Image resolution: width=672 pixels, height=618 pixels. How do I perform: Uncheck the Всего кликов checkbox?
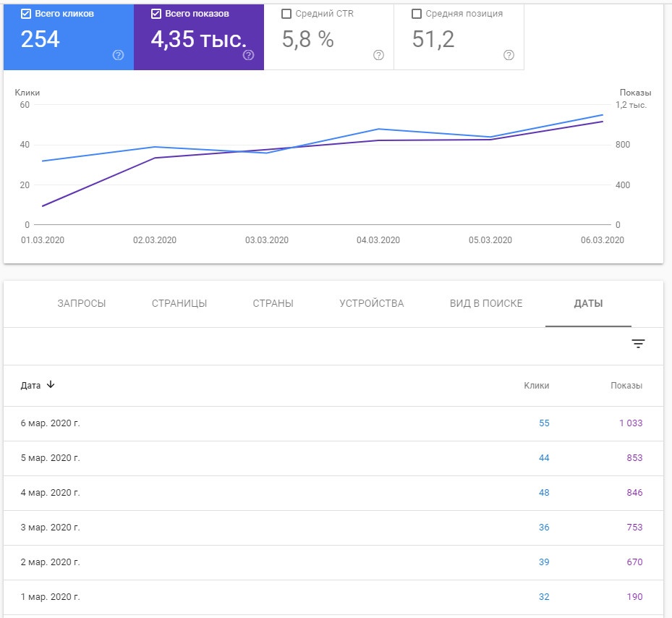tap(26, 14)
